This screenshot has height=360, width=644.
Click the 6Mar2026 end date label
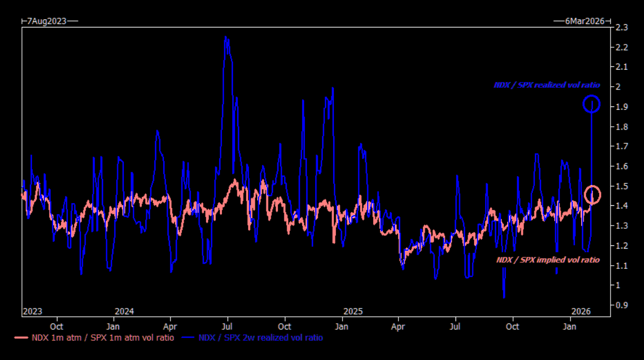[x=585, y=21]
